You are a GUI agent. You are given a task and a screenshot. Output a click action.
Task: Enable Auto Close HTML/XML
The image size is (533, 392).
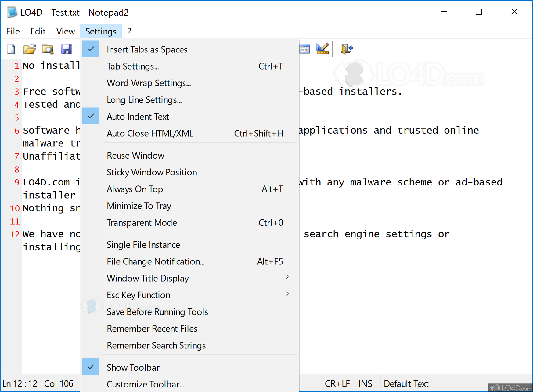pyautogui.click(x=190, y=133)
